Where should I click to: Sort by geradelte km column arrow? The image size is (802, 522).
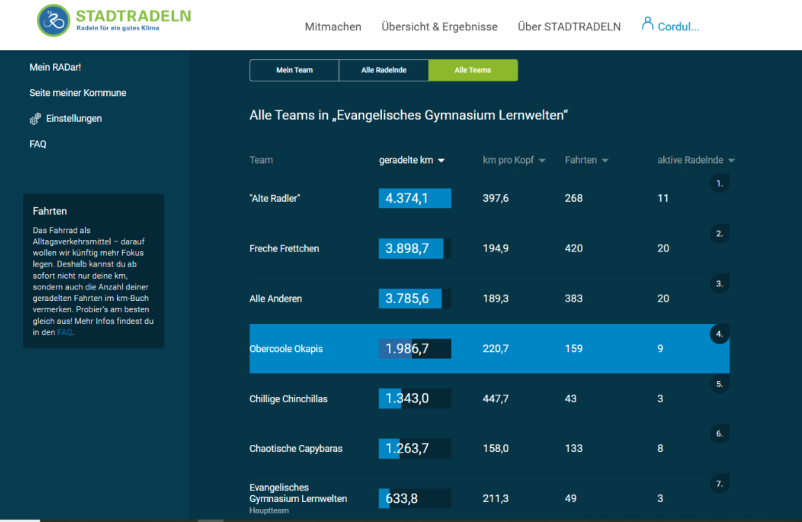[441, 160]
